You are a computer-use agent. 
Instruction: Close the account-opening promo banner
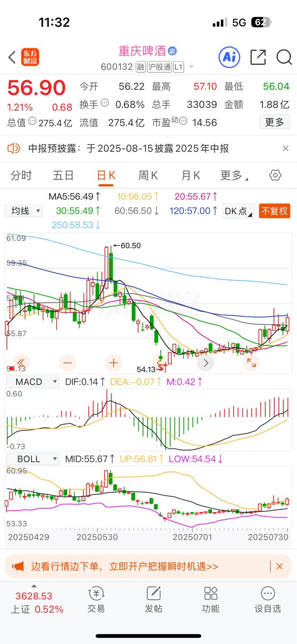[280, 566]
